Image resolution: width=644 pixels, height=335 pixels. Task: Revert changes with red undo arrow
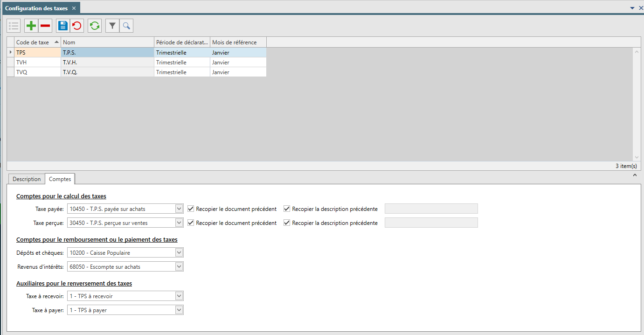[77, 26]
